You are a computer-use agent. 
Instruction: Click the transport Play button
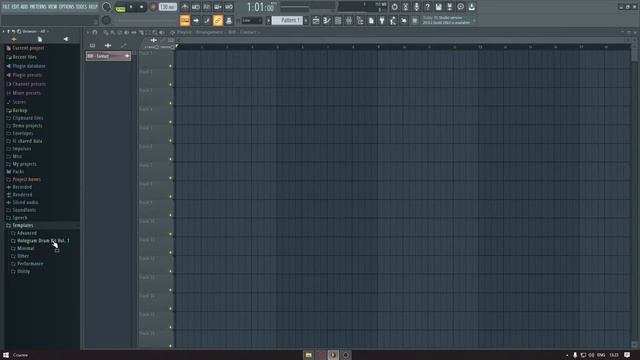point(131,7)
